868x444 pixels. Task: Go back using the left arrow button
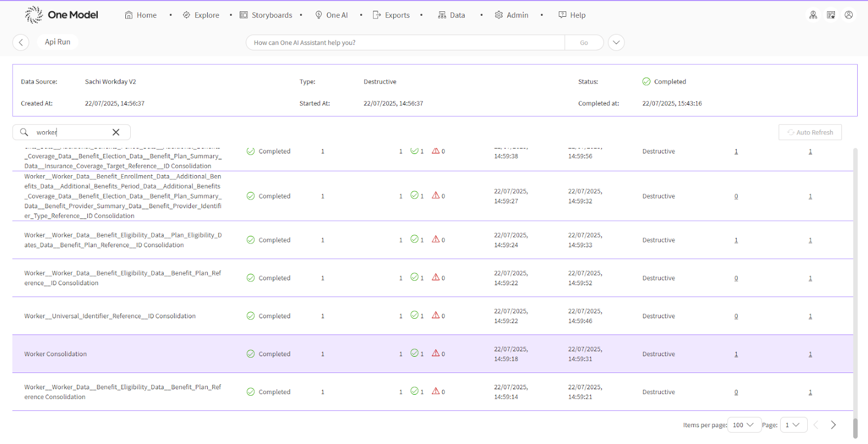pos(21,42)
